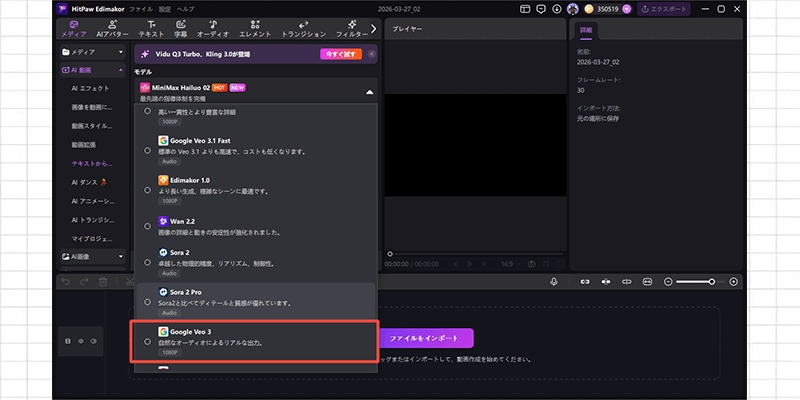Select AI アニメーシ... in sidebar
Viewport: 800px width, 400px height.
[x=93, y=201]
